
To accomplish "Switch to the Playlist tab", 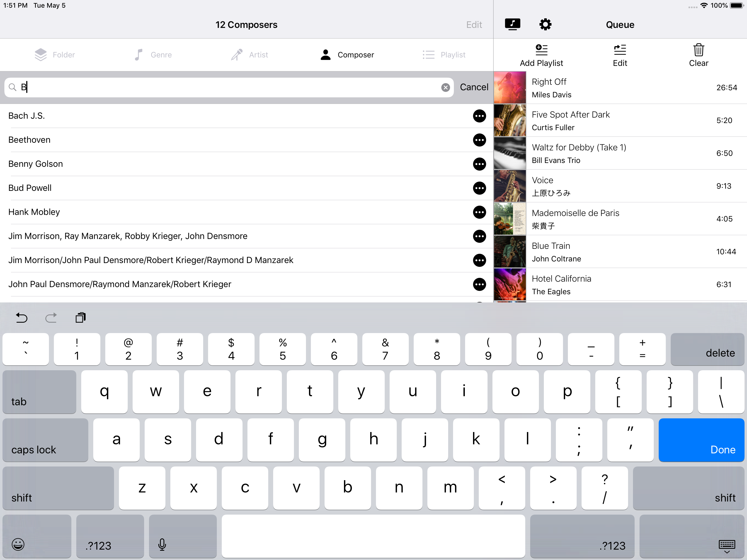I will 444,55.
